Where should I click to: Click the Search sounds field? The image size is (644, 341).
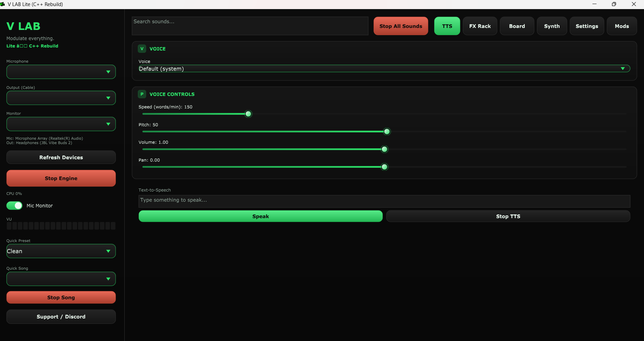pos(250,26)
